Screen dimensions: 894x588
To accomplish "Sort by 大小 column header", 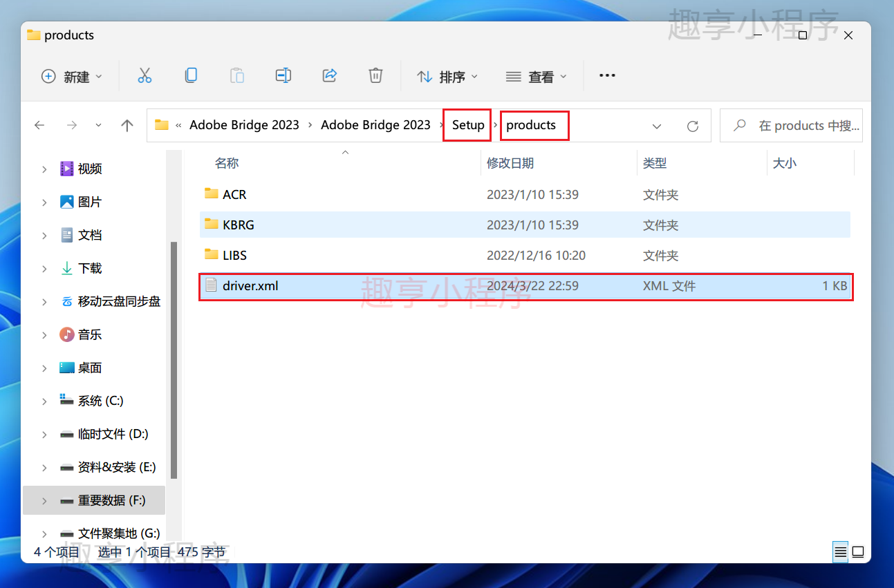I will (x=784, y=163).
